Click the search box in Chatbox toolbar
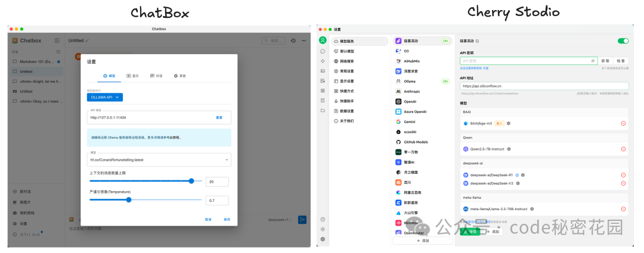 click(274, 40)
